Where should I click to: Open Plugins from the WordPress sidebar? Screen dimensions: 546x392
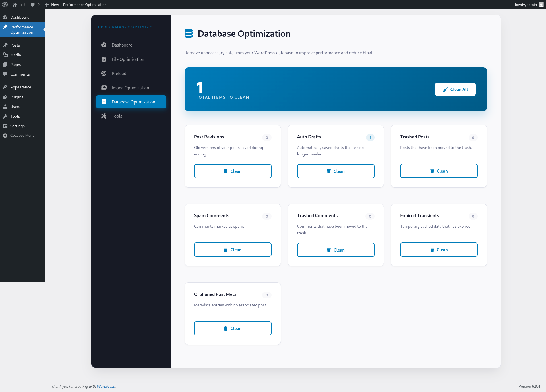pyautogui.click(x=16, y=97)
